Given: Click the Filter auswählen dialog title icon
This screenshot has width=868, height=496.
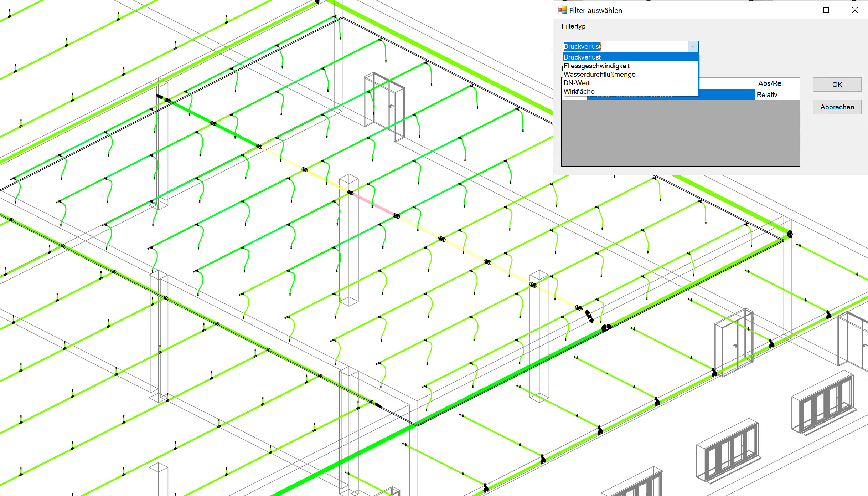Looking at the screenshot, I should [x=562, y=10].
